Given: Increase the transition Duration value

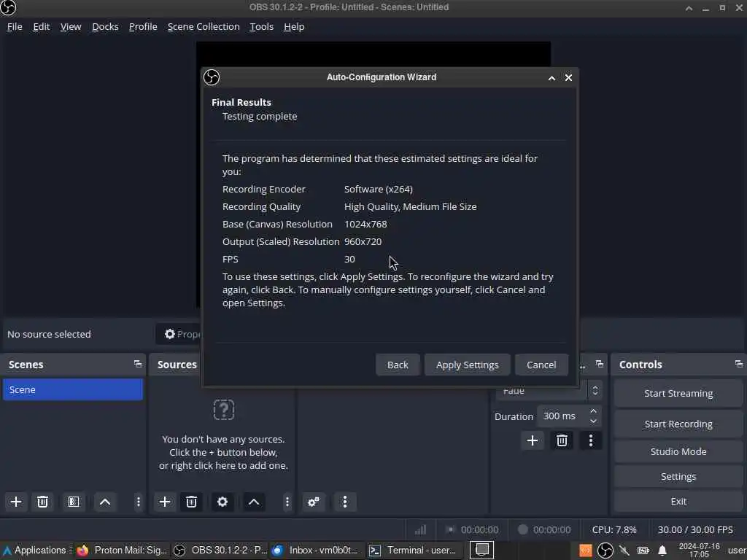Looking at the screenshot, I should pos(593,411).
